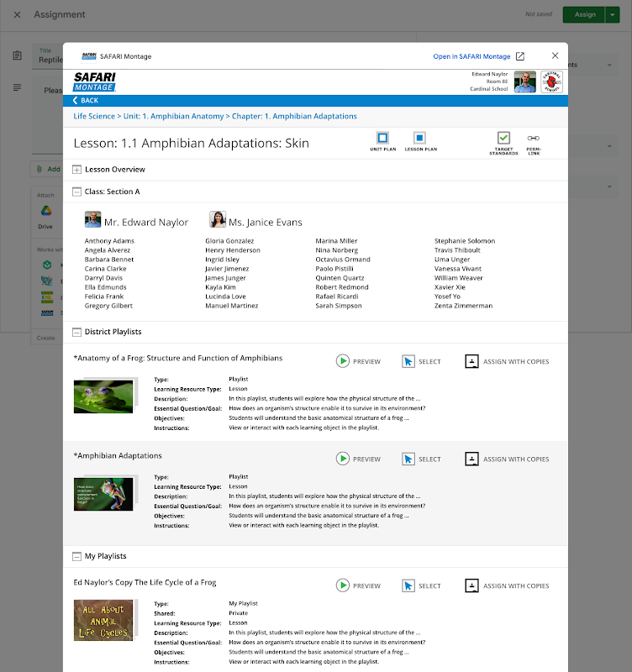Click the green hexagon add-on icon
The image size is (632, 672).
(x=47, y=265)
